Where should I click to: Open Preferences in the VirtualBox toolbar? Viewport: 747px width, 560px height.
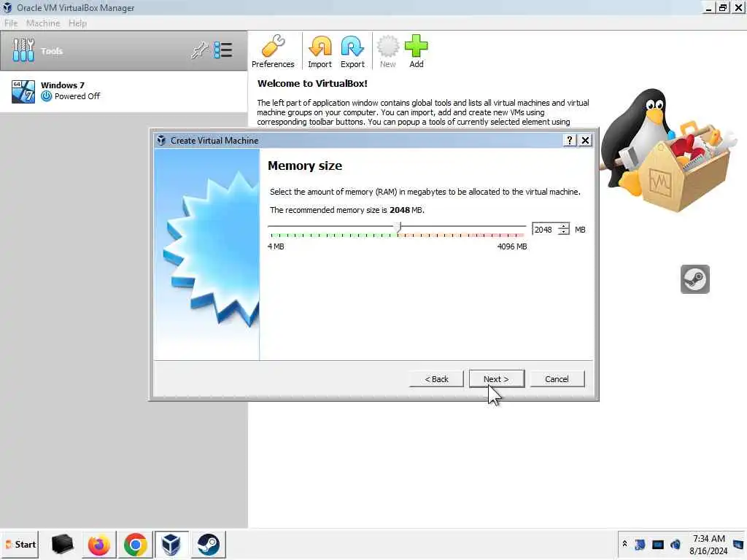(273, 52)
